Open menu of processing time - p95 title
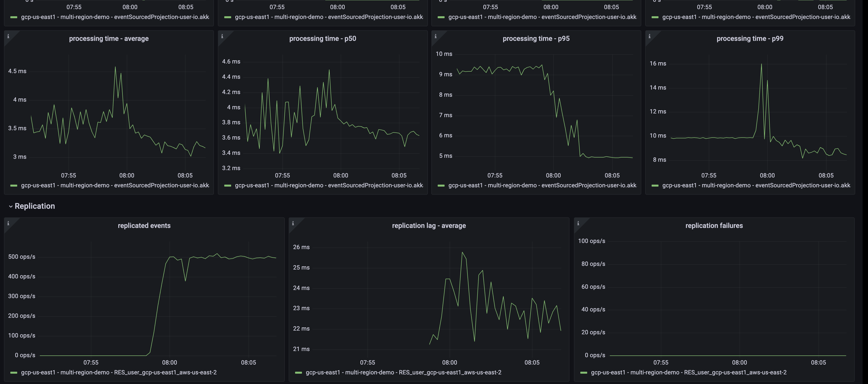Screen dimensions: 868x384 536,38
